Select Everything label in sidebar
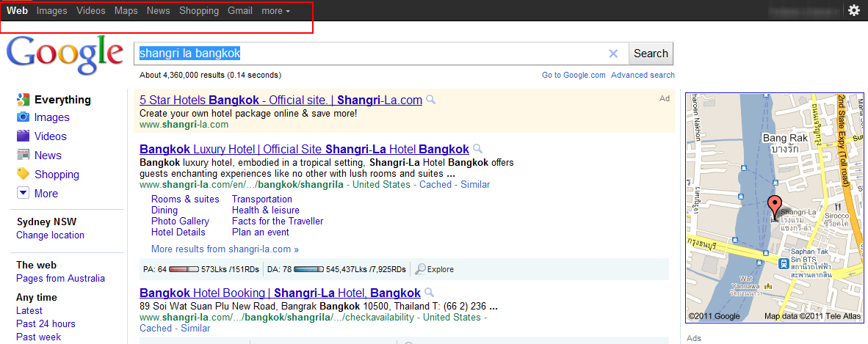The height and width of the screenshot is (344, 868). (x=62, y=100)
